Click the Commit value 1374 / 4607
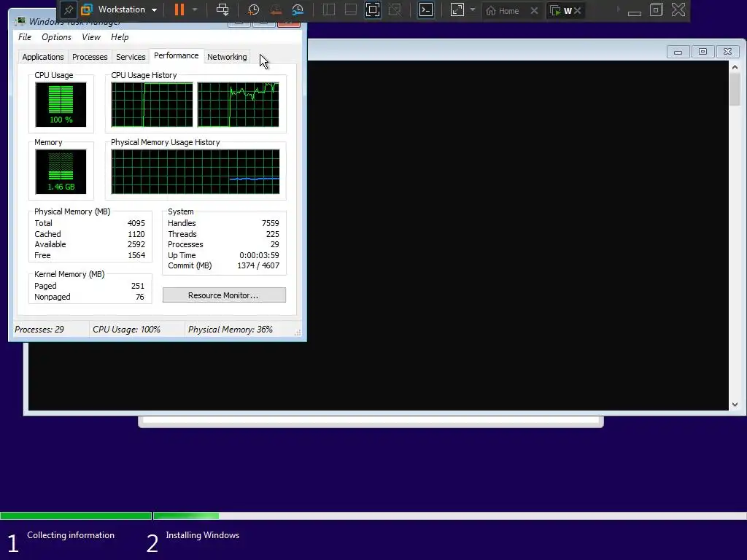The height and width of the screenshot is (560, 747). pos(258,265)
